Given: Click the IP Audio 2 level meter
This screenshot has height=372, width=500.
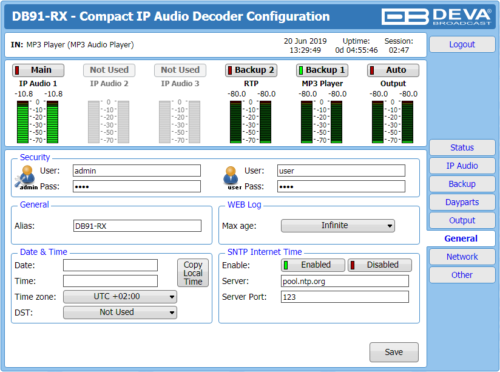Looking at the screenshot, I should coord(109,122).
